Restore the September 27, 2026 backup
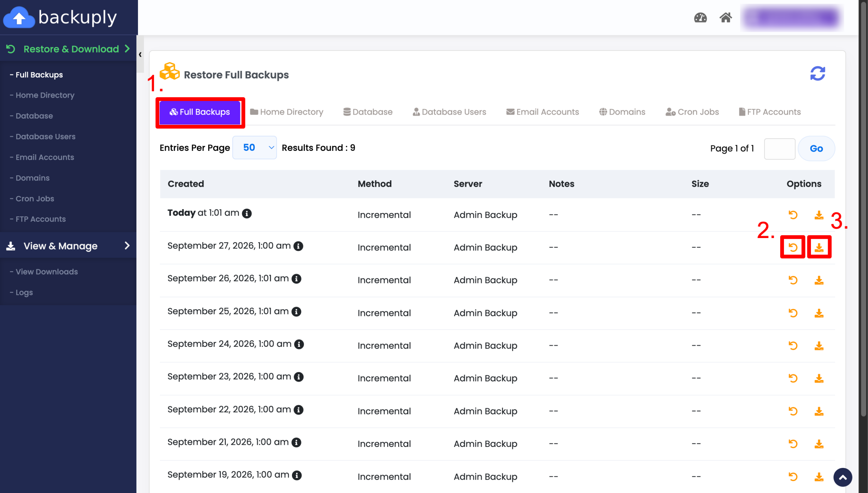 coord(793,247)
